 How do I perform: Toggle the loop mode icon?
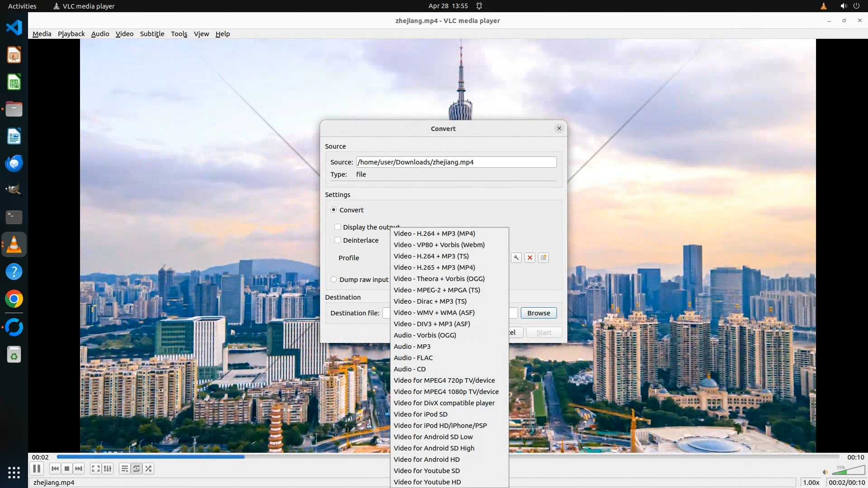click(x=137, y=469)
